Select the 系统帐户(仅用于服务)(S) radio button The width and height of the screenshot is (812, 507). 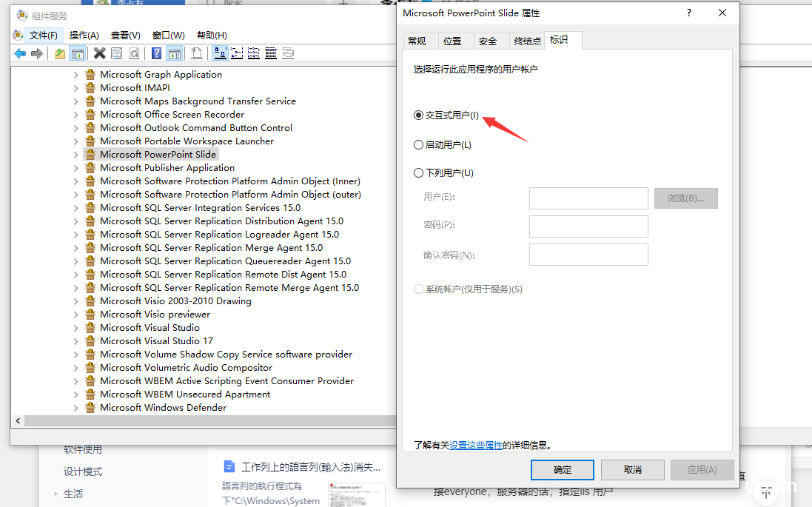(x=418, y=289)
